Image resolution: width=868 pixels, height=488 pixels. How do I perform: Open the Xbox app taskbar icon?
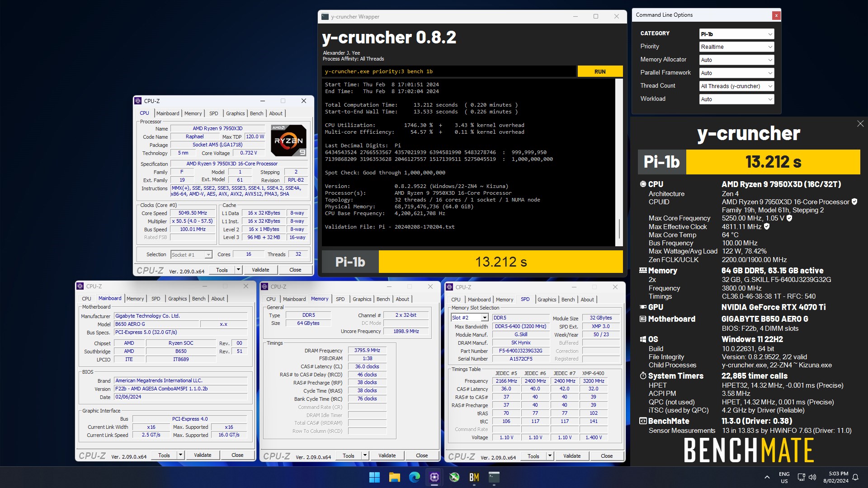(x=454, y=477)
